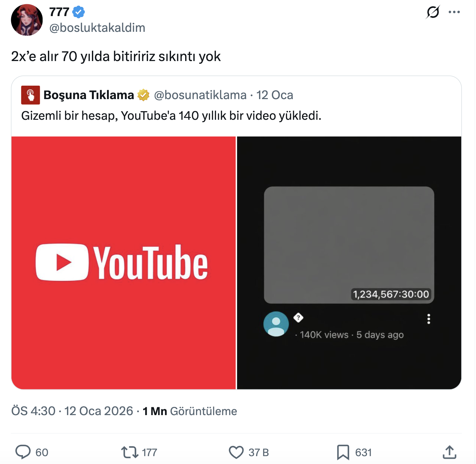Screen dimensions: 476x464
Task: Retweet this post
Action: tap(130, 452)
